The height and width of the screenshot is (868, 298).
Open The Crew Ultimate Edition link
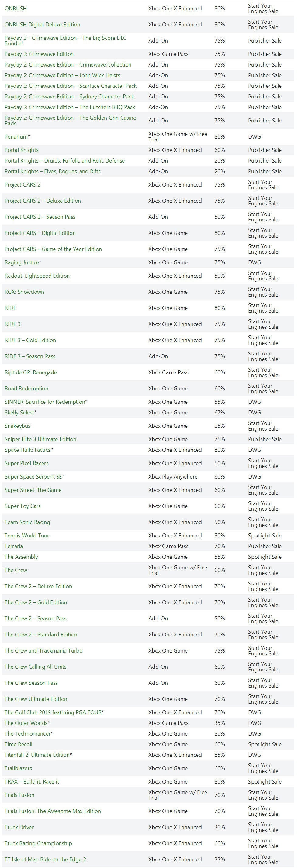click(x=36, y=699)
